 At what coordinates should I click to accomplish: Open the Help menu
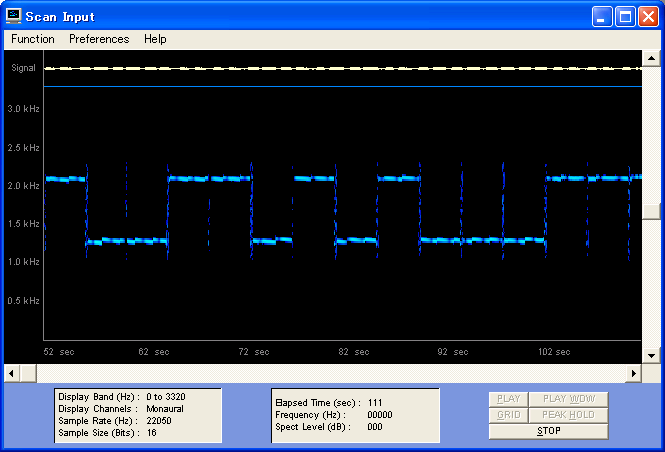pyautogui.click(x=155, y=39)
